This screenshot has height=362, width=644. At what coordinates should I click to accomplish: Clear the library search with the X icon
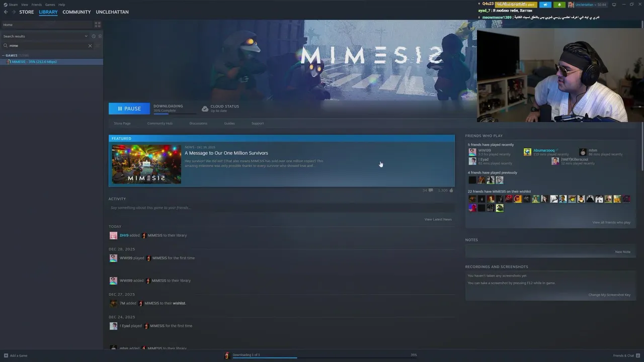tap(90, 46)
